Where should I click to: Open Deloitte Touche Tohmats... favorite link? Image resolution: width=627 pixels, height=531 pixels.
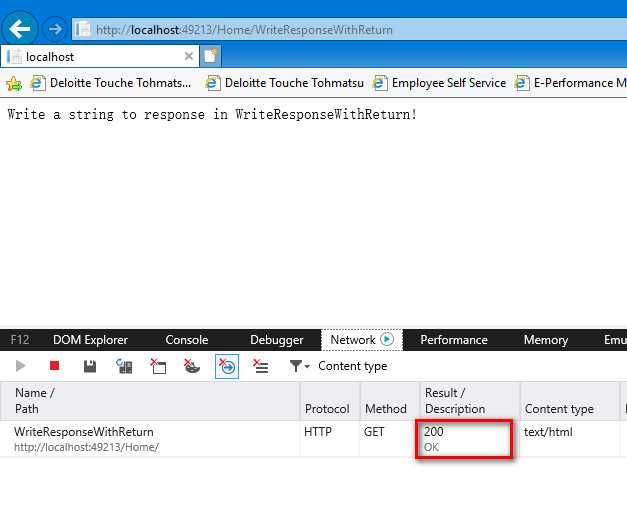tap(111, 83)
